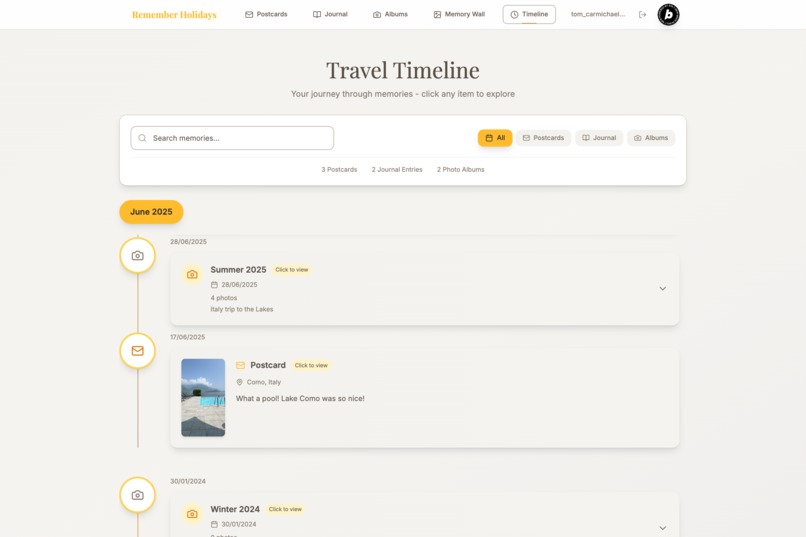This screenshot has height=537, width=806.
Task: Open the Postcards nav tab
Action: pyautogui.click(x=266, y=14)
